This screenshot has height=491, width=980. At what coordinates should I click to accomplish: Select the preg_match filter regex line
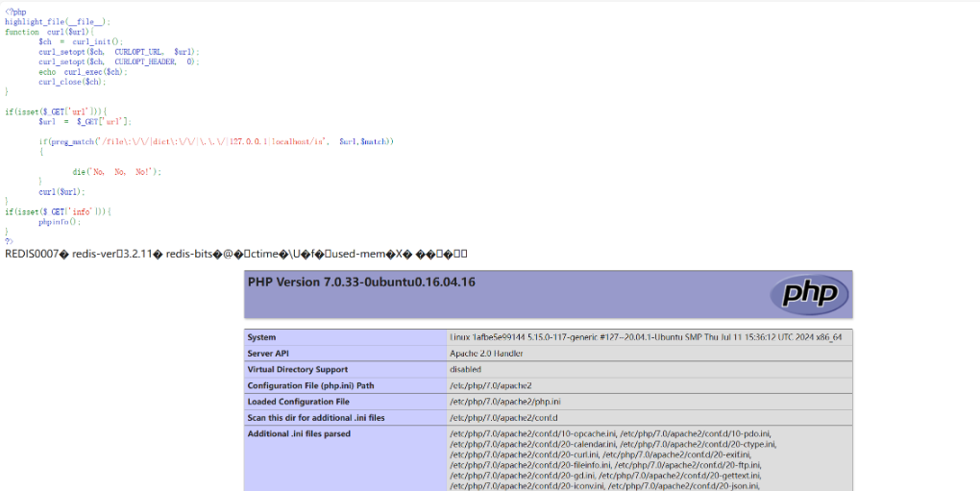click(216, 142)
